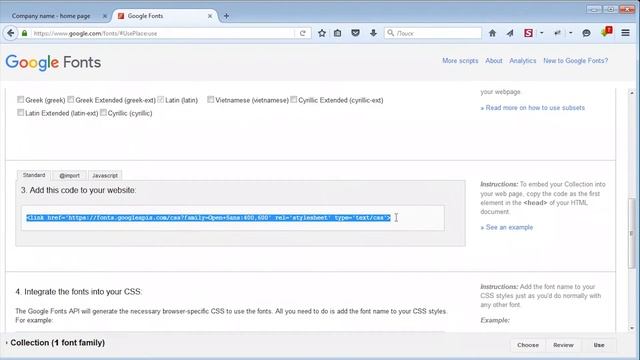Image resolution: width=640 pixels, height=360 pixels.
Task: Open the More scripts link
Action: point(460,61)
